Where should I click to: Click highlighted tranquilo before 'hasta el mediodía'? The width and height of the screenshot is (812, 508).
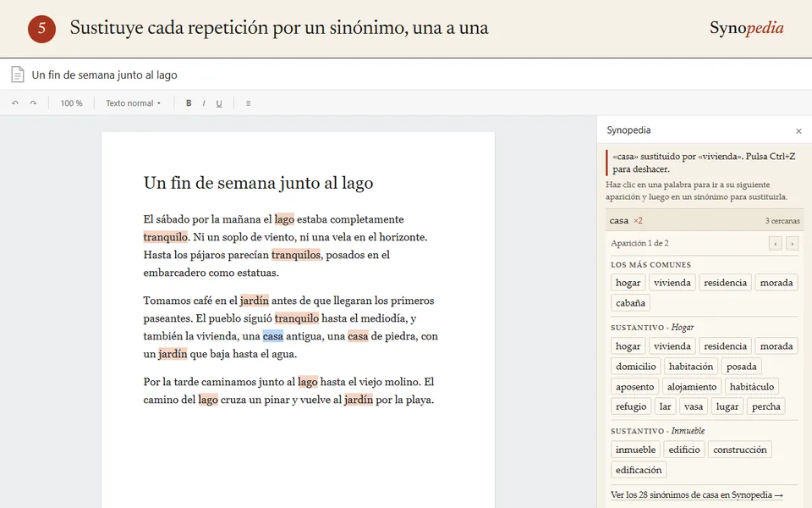[297, 317]
